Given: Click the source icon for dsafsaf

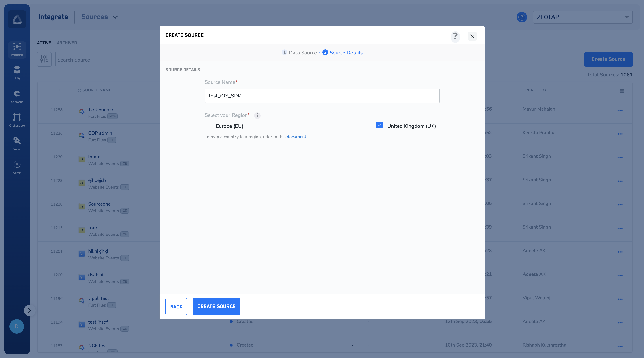Looking at the screenshot, I should click(x=81, y=277).
